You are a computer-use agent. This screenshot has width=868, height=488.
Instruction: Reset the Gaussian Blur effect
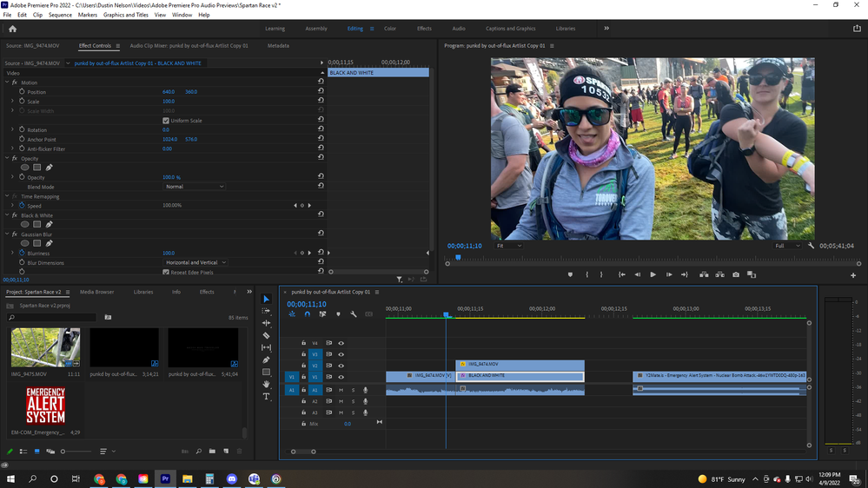pyautogui.click(x=321, y=234)
